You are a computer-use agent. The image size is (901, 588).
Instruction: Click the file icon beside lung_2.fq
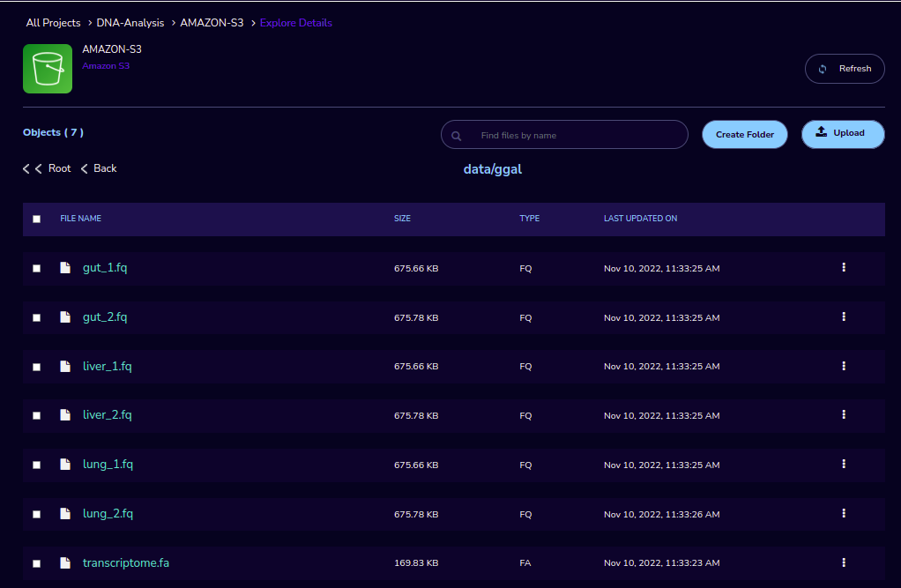[x=65, y=514]
